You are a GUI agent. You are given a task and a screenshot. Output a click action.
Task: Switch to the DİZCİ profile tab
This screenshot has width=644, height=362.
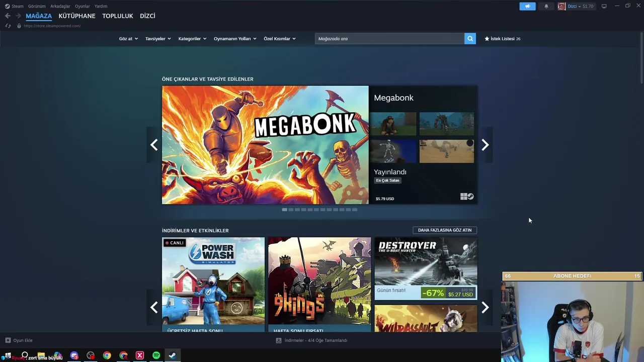(147, 16)
